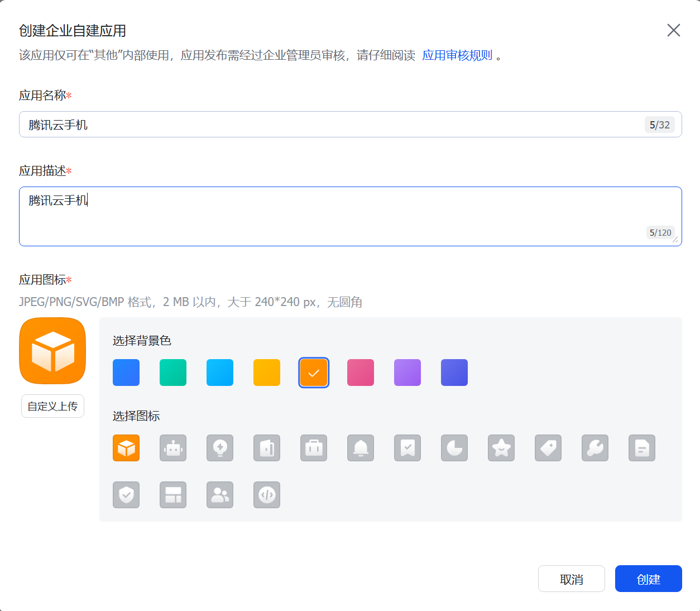
Task: Click the 自定义上传 button
Action: 52,406
